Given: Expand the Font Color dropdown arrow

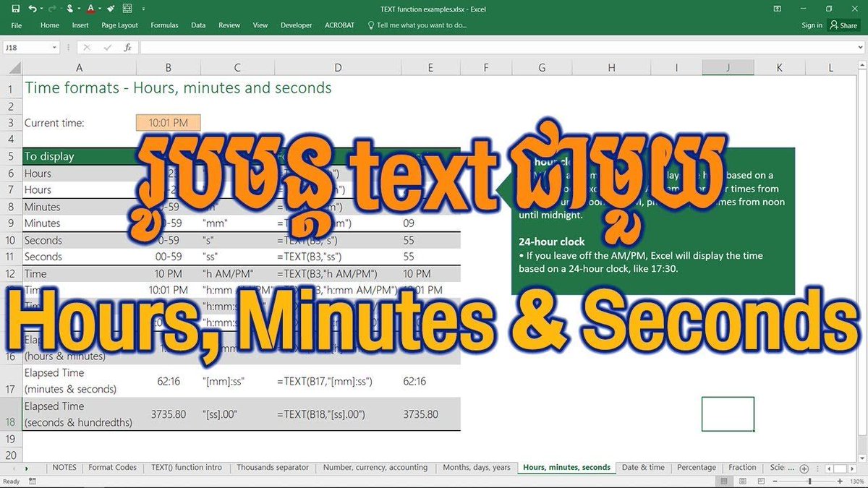Looking at the screenshot, I should point(98,8).
